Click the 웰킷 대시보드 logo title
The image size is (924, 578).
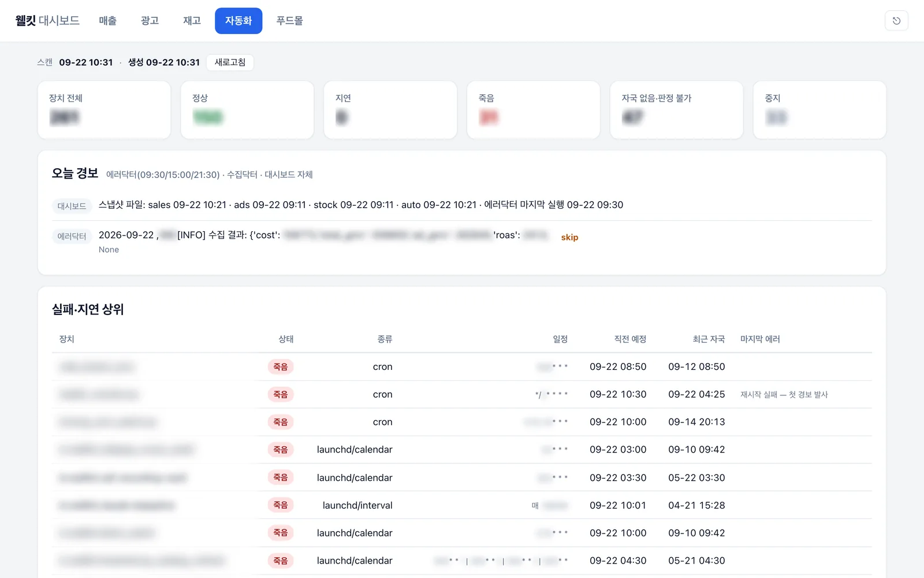tap(47, 21)
